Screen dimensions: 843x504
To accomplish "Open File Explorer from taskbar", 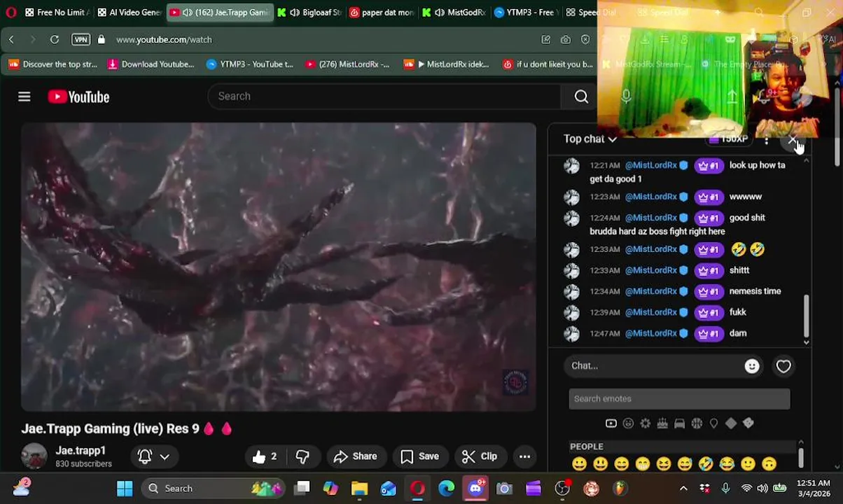I will coord(359,489).
